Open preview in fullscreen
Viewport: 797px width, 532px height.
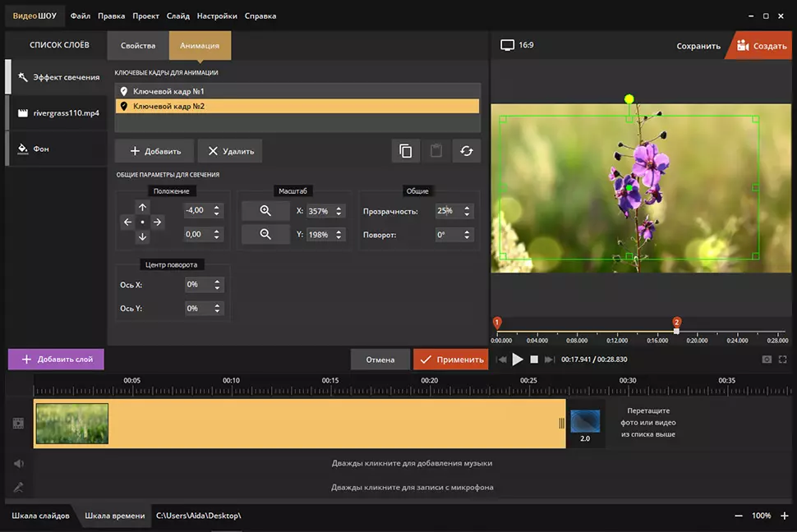783,360
